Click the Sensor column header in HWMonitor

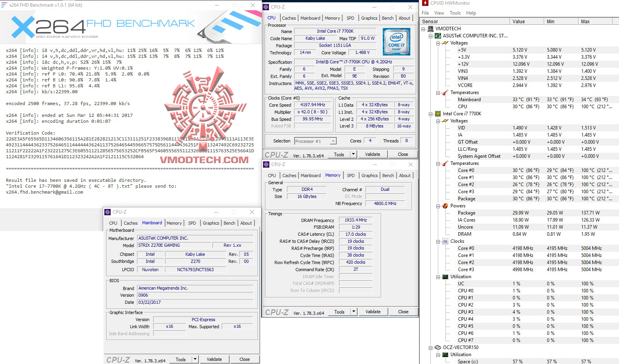pos(465,22)
